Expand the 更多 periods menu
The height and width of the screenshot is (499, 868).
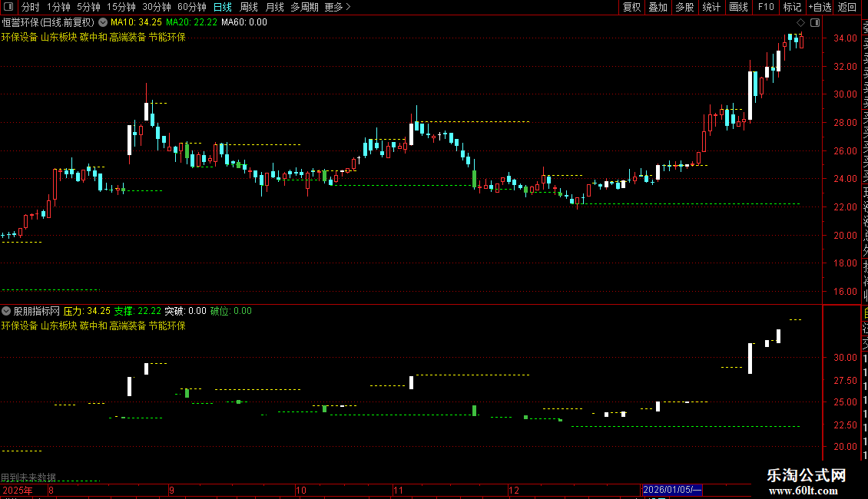point(337,7)
